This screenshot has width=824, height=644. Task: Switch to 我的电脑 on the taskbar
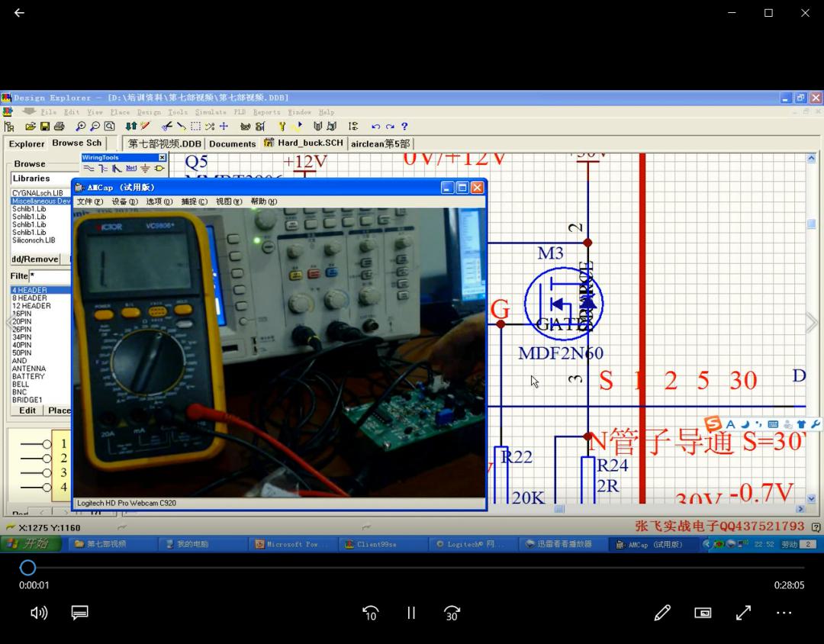click(x=202, y=544)
